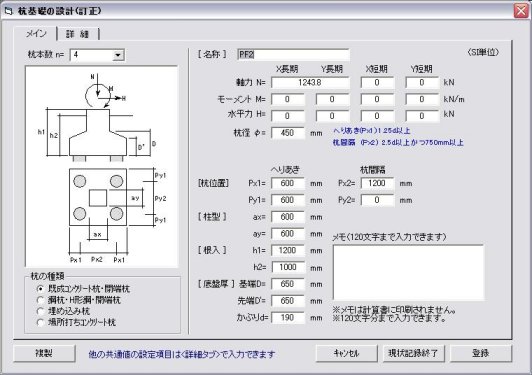Click the (SI単位) label
Image resolution: width=532 pixels, height=375 pixels.
click(x=483, y=52)
